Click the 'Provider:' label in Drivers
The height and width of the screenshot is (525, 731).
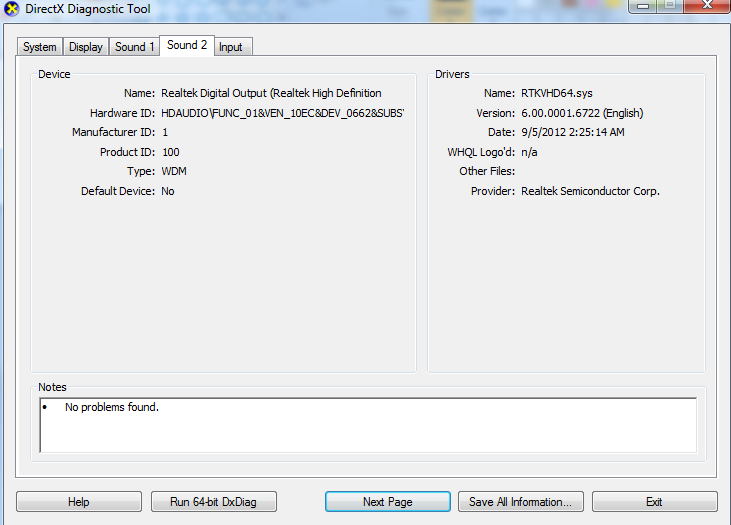click(x=493, y=191)
